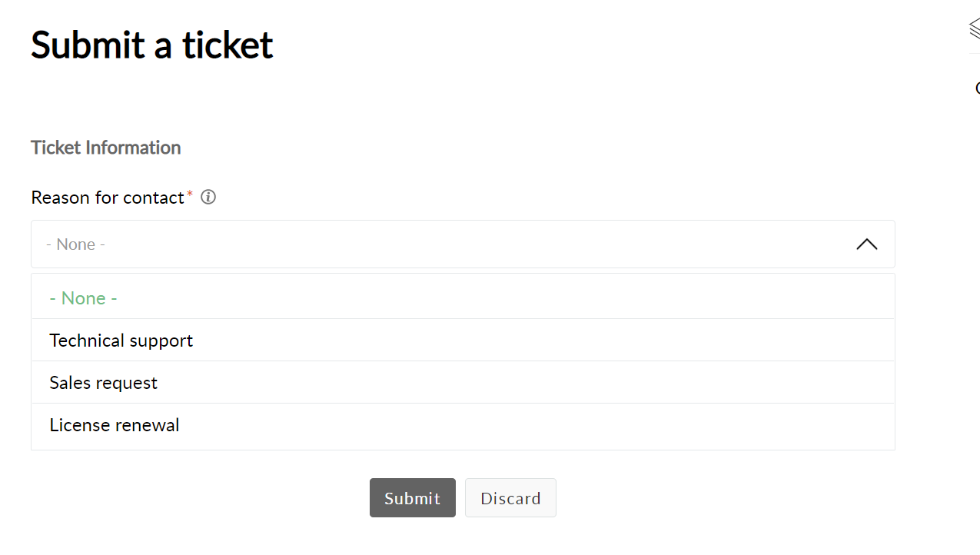Screen dimensions: 980x555
Task: Click the grey "- None -" placeholder text
Action: tap(75, 244)
